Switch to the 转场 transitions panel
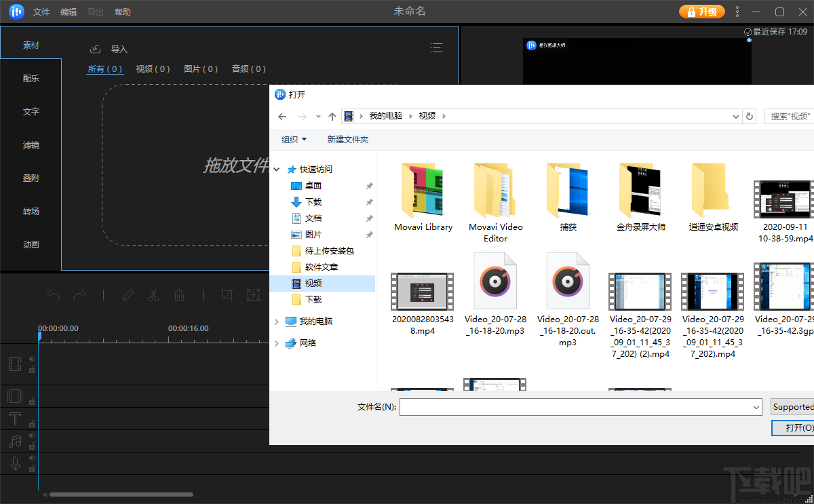The width and height of the screenshot is (814, 504). (31, 211)
